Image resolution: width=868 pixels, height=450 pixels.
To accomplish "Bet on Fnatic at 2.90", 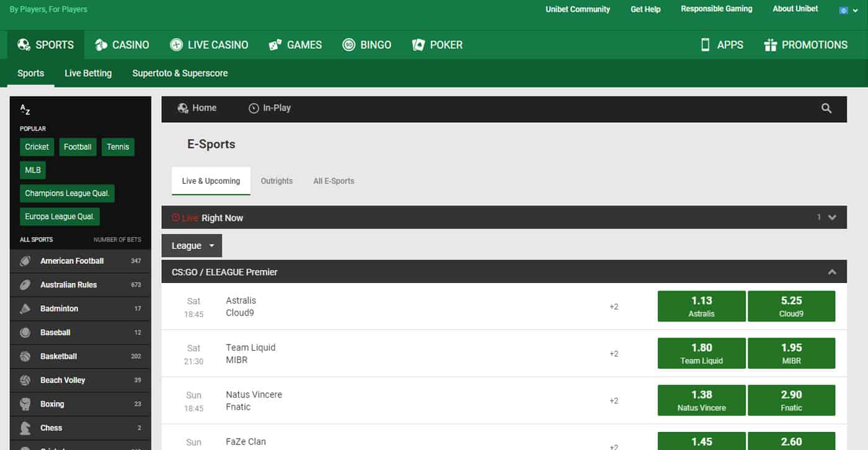I will pyautogui.click(x=791, y=400).
